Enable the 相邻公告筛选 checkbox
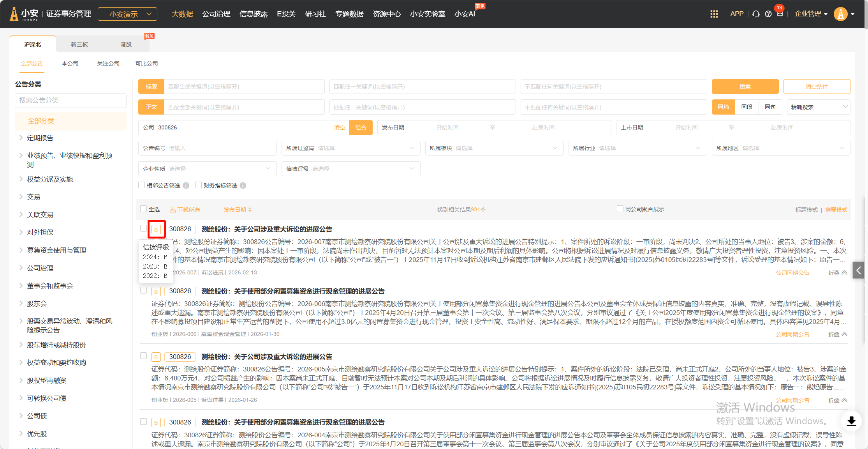 pos(142,185)
